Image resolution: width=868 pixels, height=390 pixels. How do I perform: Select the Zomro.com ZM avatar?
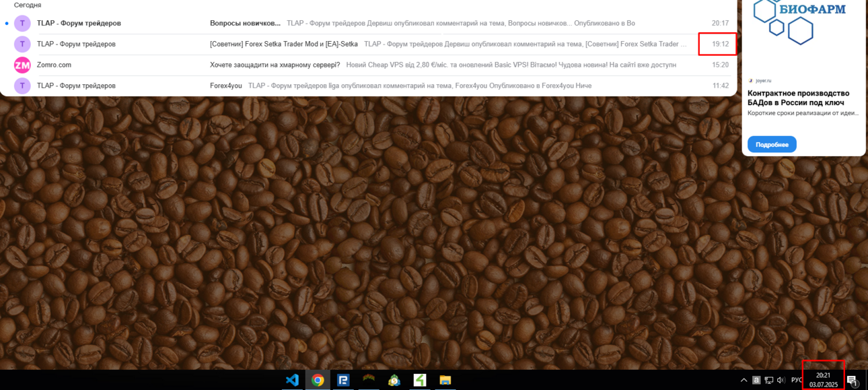[22, 65]
